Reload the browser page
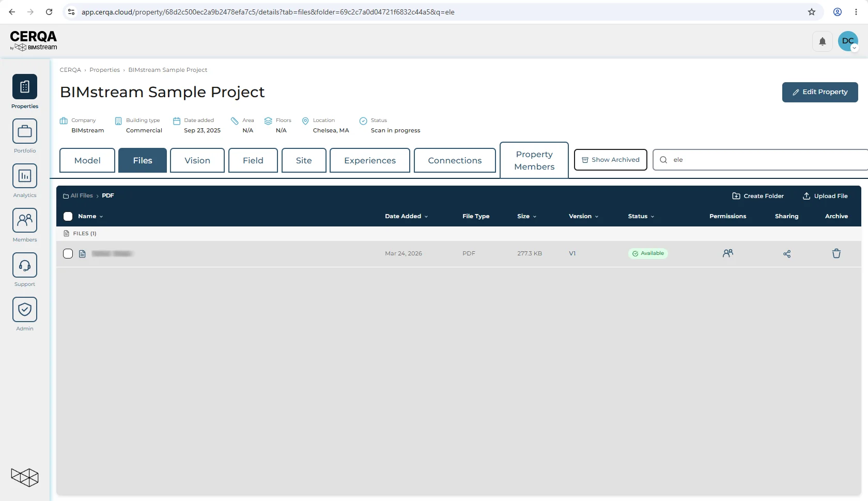This screenshot has width=868, height=501. tap(49, 12)
